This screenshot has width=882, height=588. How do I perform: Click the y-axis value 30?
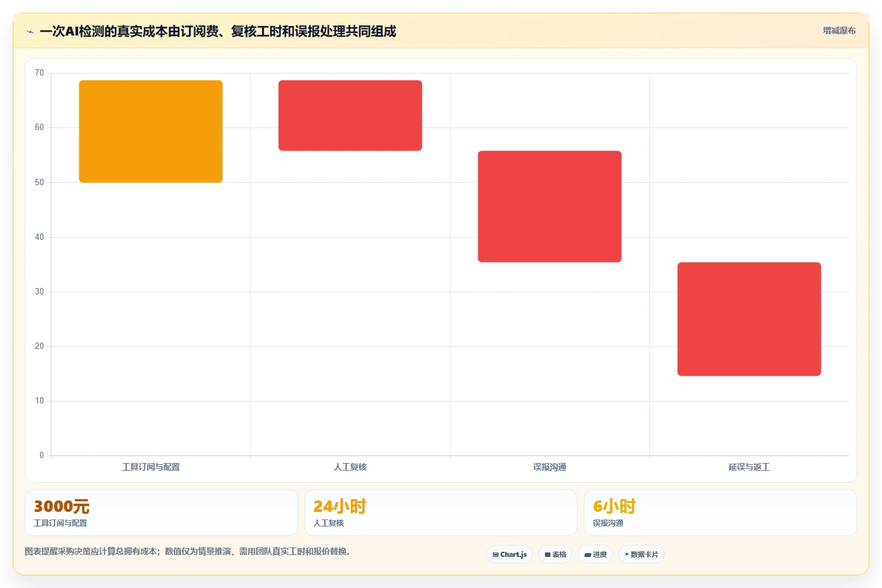39,292
